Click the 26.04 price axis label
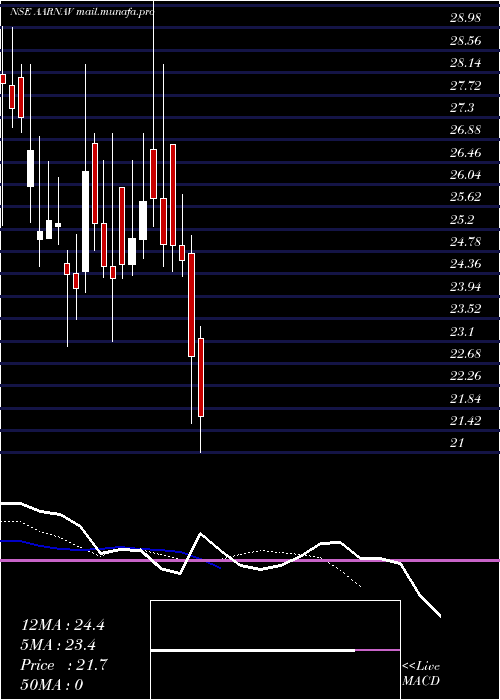500x700 pixels. click(465, 175)
